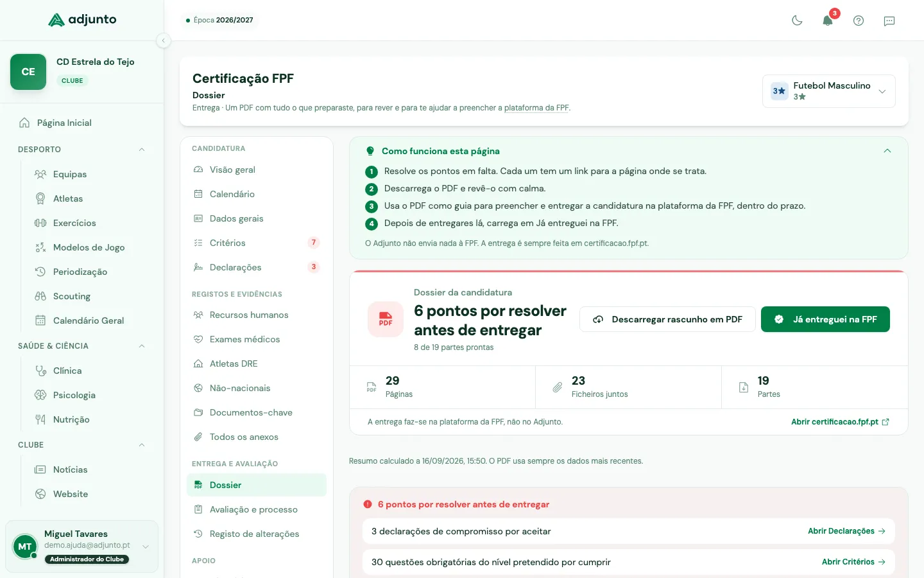Image resolution: width=924 pixels, height=578 pixels.
Task: Collapse the left sidebar
Action: click(x=164, y=40)
